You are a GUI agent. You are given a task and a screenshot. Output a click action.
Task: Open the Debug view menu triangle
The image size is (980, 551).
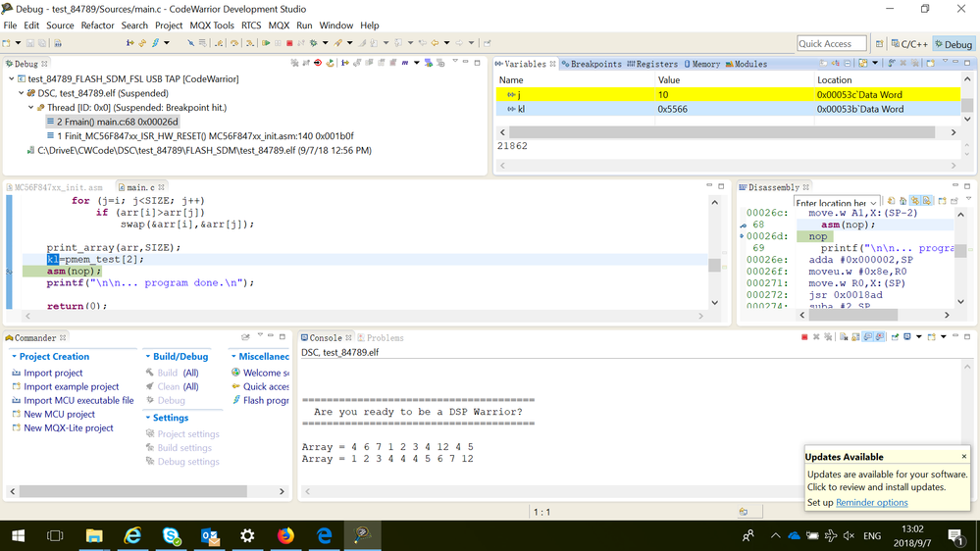tap(455, 61)
